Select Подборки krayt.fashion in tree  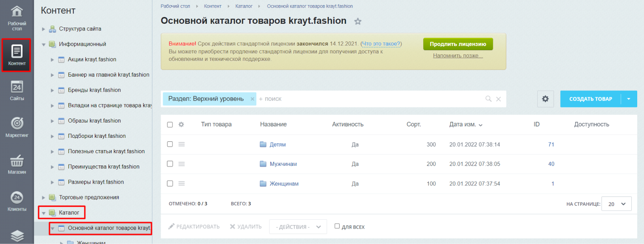pos(97,136)
